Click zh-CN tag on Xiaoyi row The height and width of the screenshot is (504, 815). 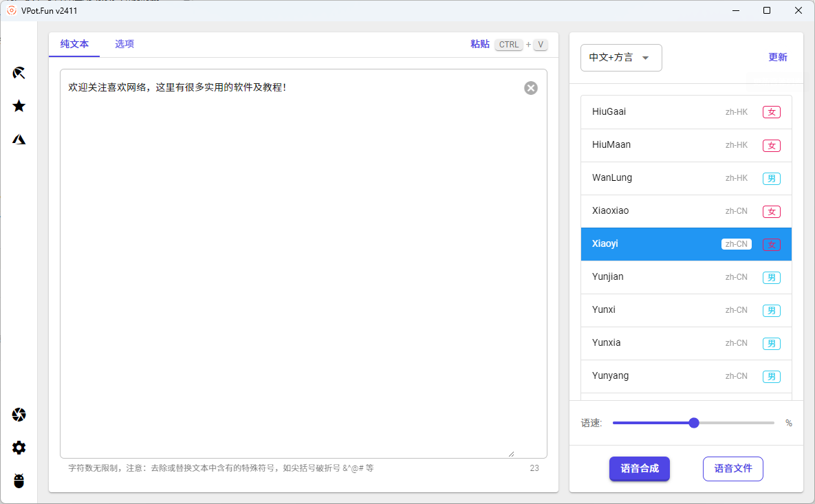737,244
